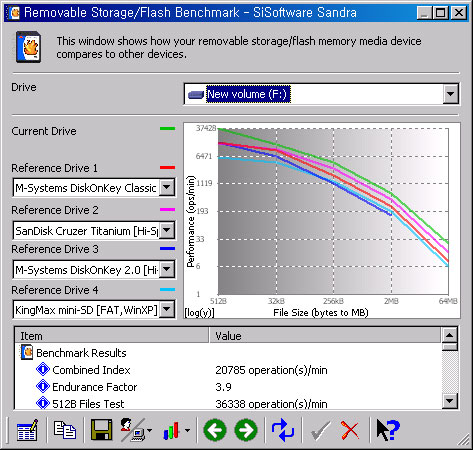Click the floppy disk save icon
The width and height of the screenshot is (473, 450).
[x=101, y=430]
